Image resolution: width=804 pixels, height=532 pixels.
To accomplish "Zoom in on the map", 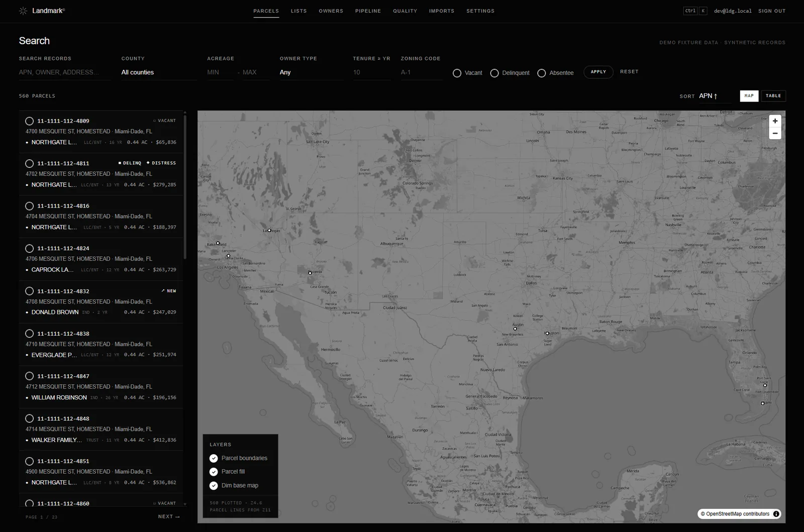I will coord(775,121).
